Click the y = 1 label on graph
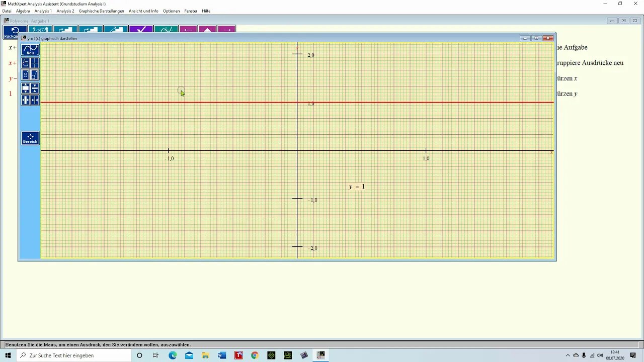Image resolution: width=644 pixels, height=362 pixels. pos(357,187)
